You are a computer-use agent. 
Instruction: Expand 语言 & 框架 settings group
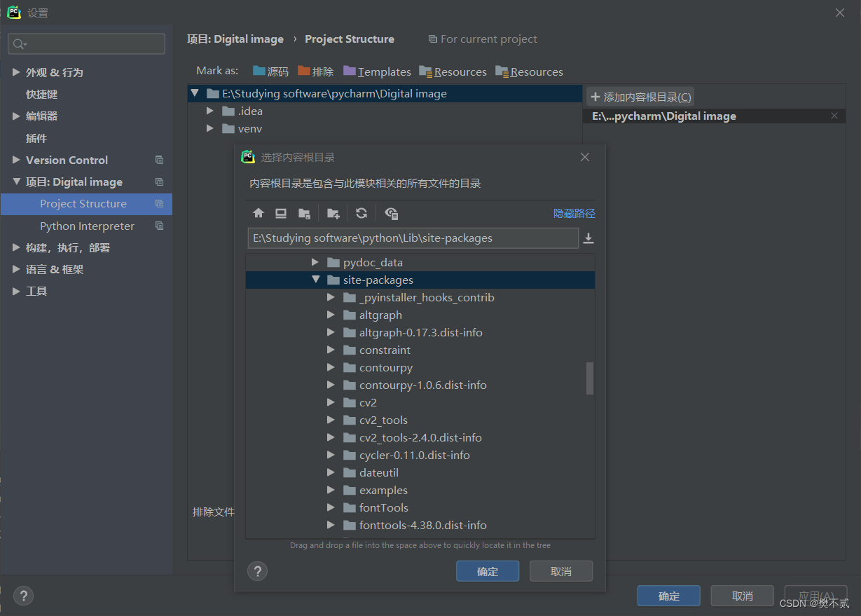16,269
